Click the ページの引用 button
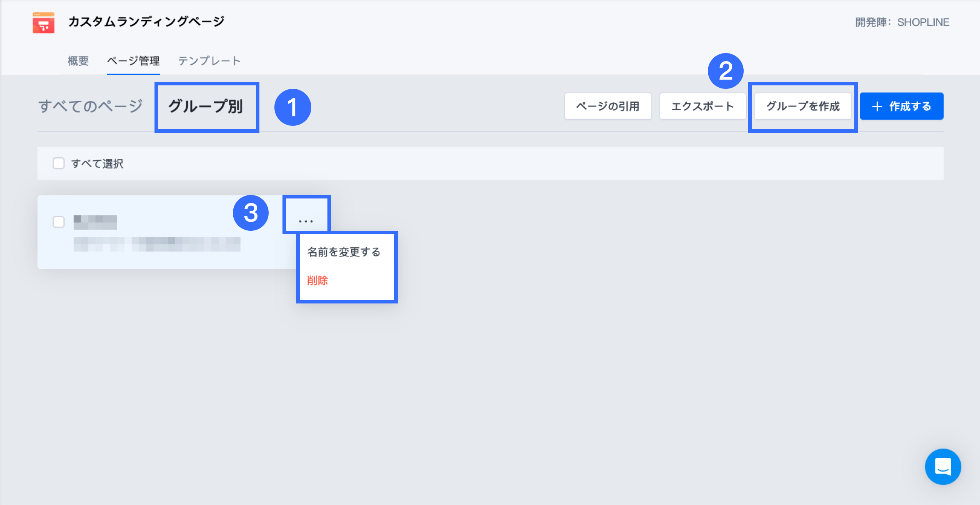This screenshot has height=505, width=980. point(608,106)
